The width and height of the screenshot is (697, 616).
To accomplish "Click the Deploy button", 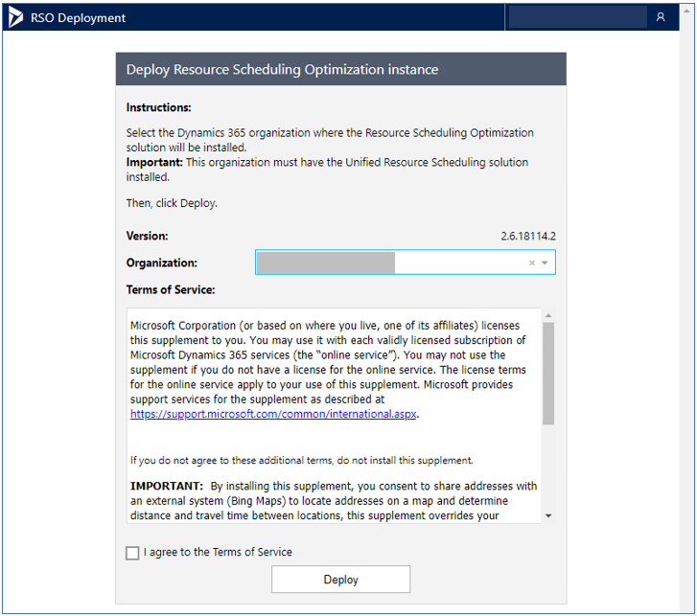I will click(x=341, y=580).
